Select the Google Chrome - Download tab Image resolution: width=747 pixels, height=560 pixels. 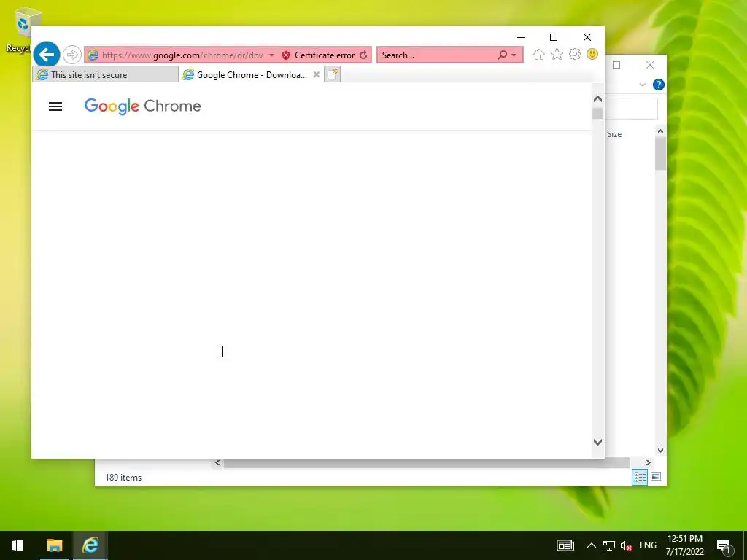[251, 75]
